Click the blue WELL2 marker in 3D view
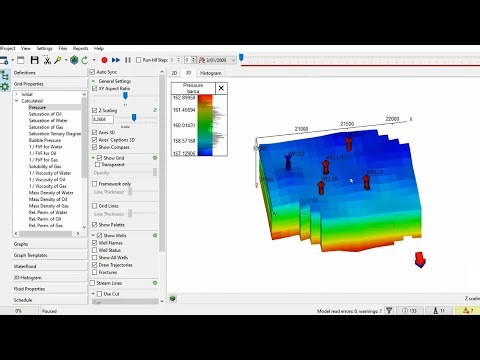The height and width of the screenshot is (360, 480). pyautogui.click(x=288, y=163)
